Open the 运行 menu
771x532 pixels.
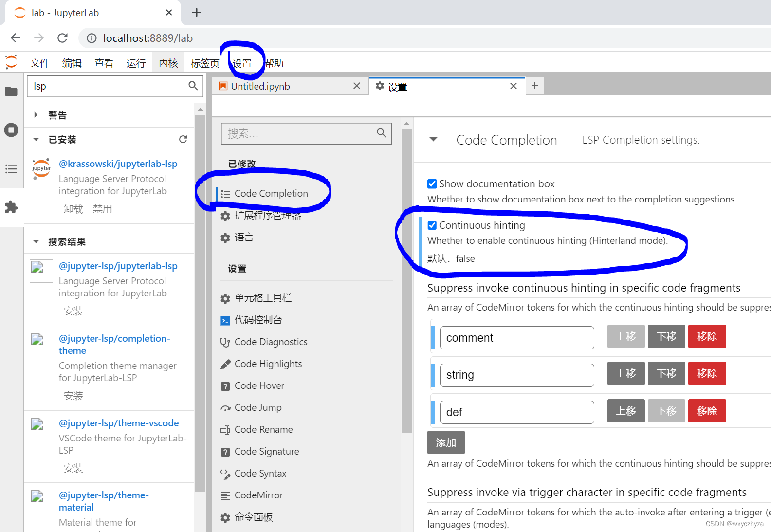136,63
